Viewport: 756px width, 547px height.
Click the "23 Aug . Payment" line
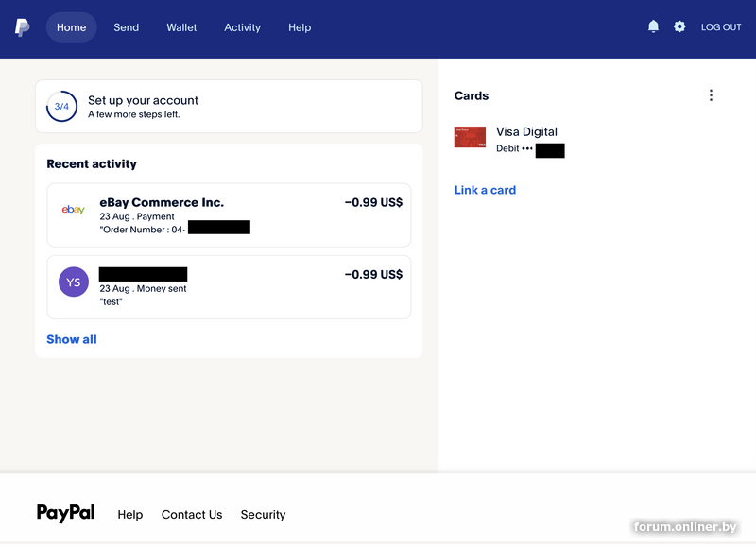coord(137,216)
